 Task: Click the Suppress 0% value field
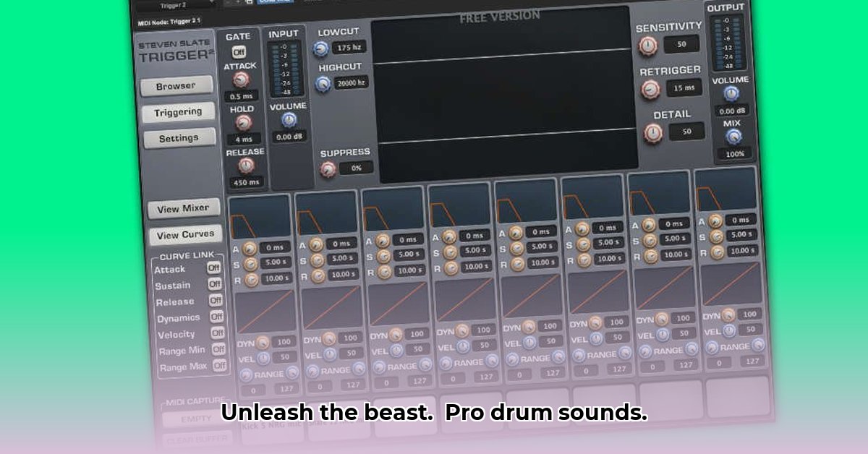pyautogui.click(x=357, y=168)
